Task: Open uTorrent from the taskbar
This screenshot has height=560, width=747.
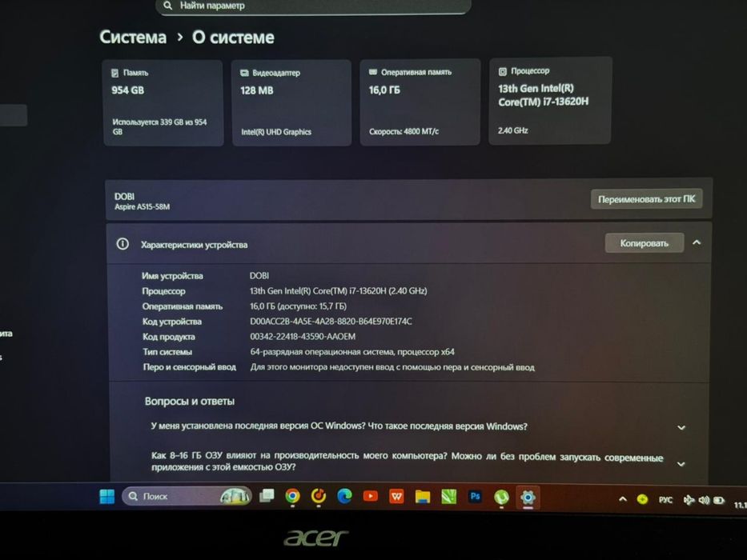Action: [x=501, y=497]
